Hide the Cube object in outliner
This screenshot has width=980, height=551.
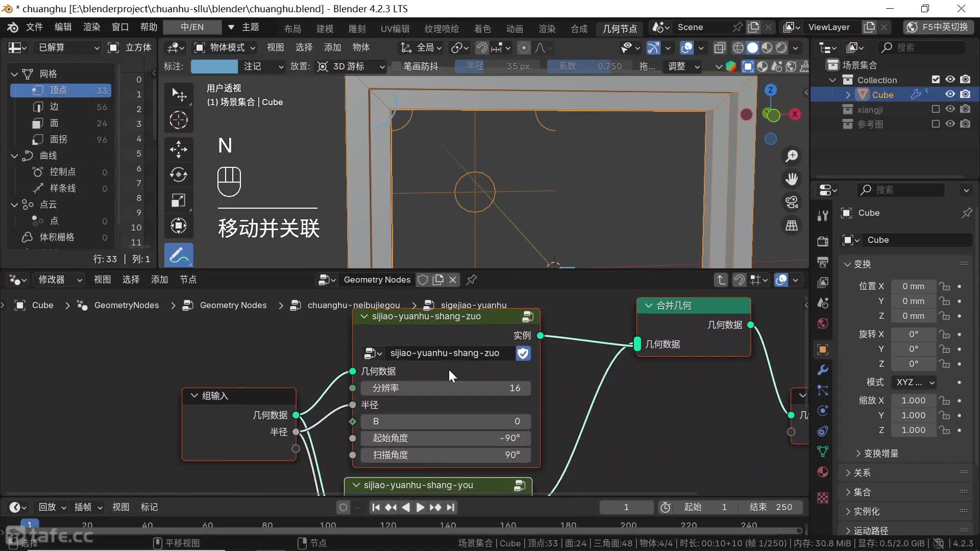pos(950,94)
